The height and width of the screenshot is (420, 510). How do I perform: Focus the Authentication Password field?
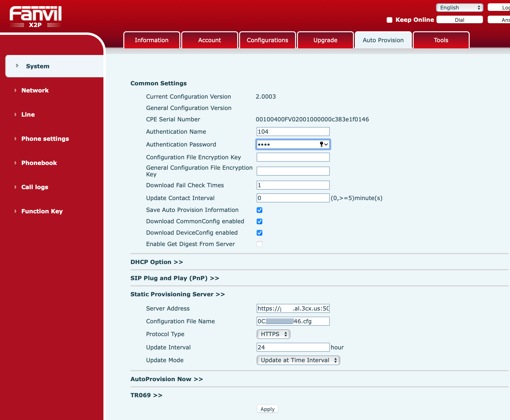[293, 144]
